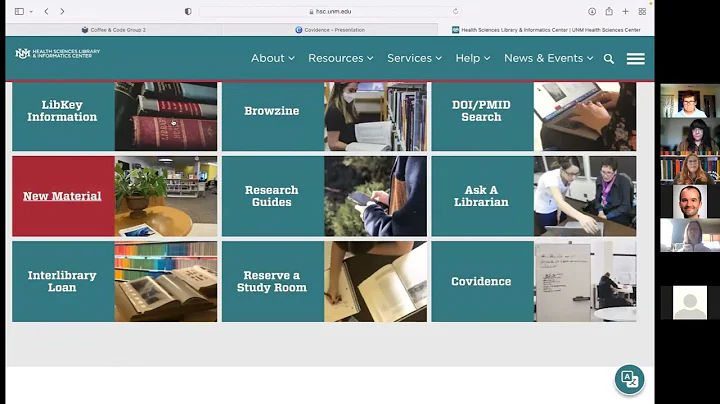Add a new tab with plus icon
The width and height of the screenshot is (720, 404).
pyautogui.click(x=625, y=11)
